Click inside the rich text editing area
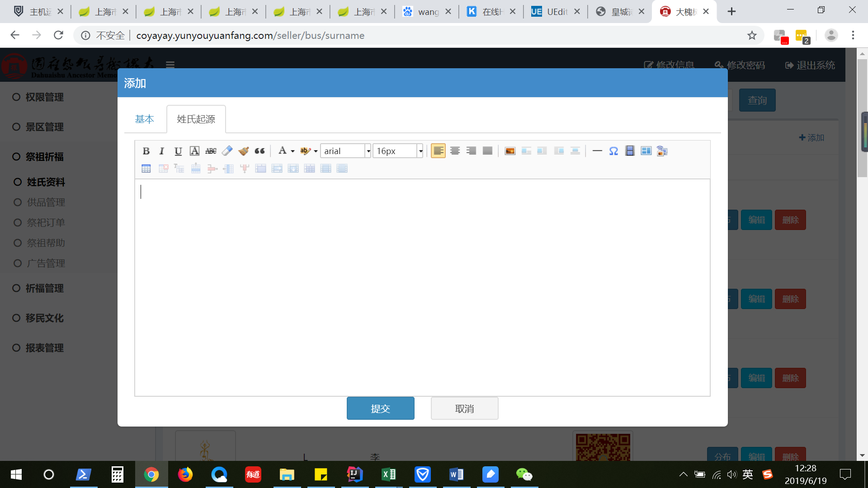Viewport: 868px width, 488px height. 422,287
